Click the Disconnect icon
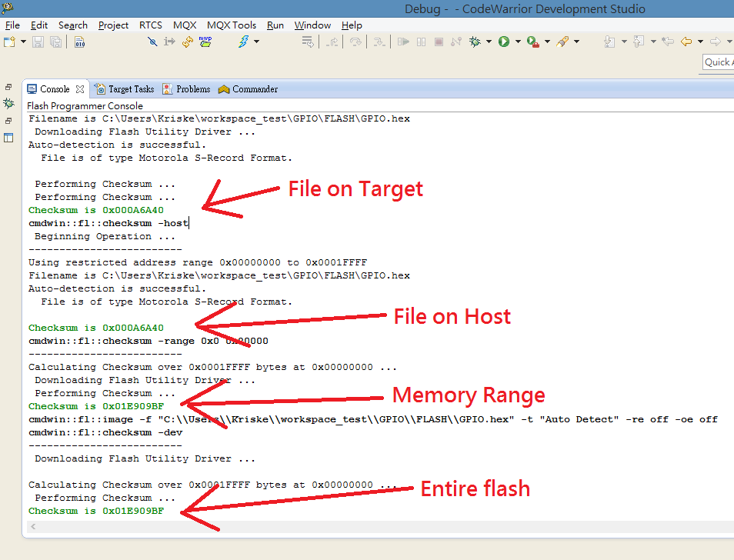The image size is (734, 560). (456, 42)
